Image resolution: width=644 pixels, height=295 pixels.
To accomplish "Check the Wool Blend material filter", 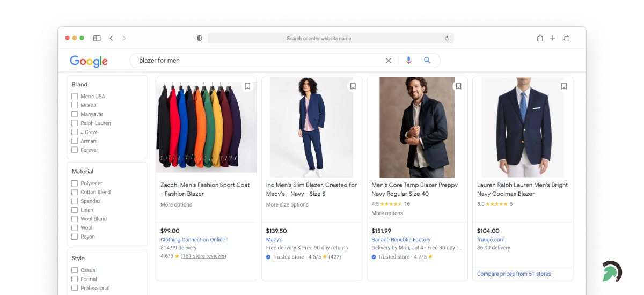I will pos(75,219).
